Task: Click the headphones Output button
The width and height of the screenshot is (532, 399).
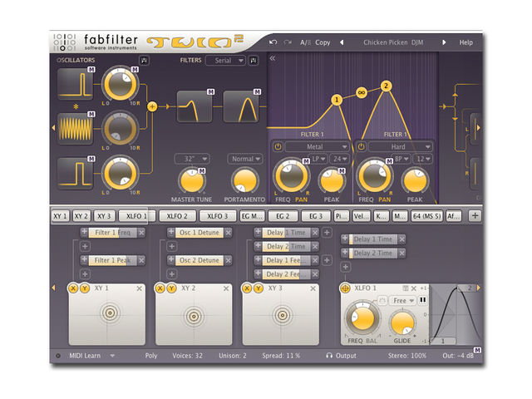Action: click(x=341, y=356)
